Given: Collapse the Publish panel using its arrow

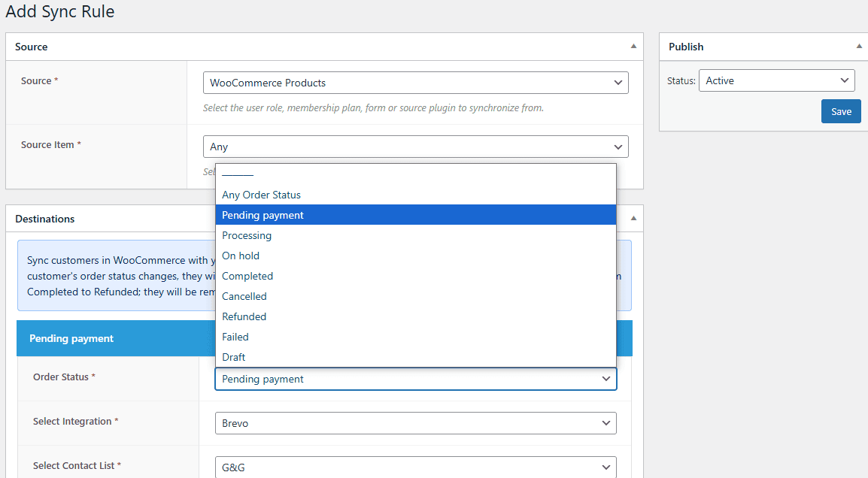Looking at the screenshot, I should pos(859,47).
